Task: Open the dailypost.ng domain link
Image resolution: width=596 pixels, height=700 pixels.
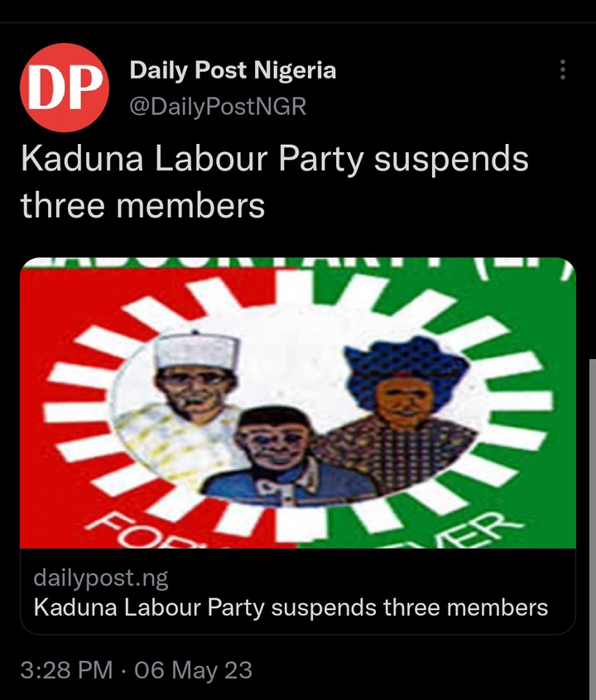Action: [x=101, y=578]
